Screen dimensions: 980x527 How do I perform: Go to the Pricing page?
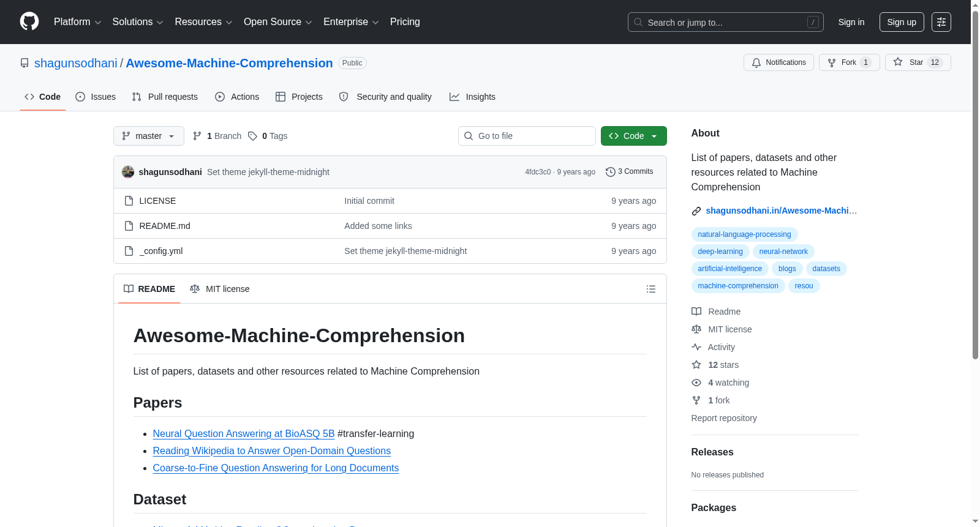point(405,22)
